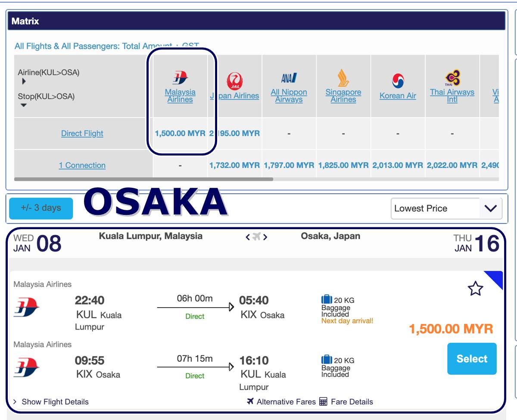Click the 'Kuala Lumpur, Malaysia' origin heading
Viewport: 517px width, 420px height.
[151, 236]
